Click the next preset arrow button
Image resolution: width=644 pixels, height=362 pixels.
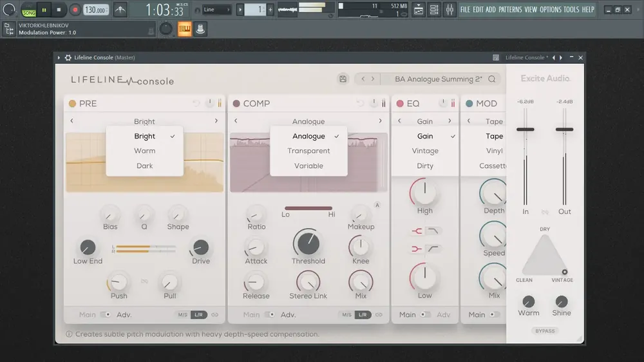373,79
